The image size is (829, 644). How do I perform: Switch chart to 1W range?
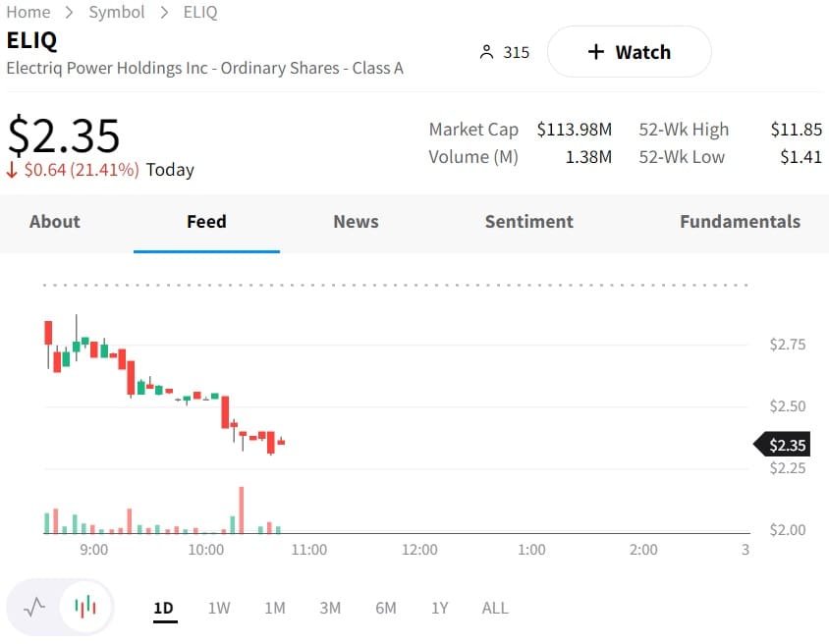pos(219,608)
